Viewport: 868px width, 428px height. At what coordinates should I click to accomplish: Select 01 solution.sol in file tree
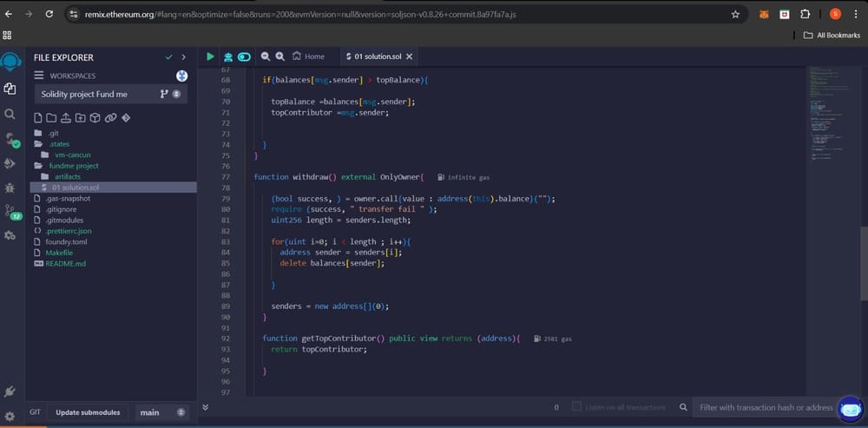tap(114, 188)
